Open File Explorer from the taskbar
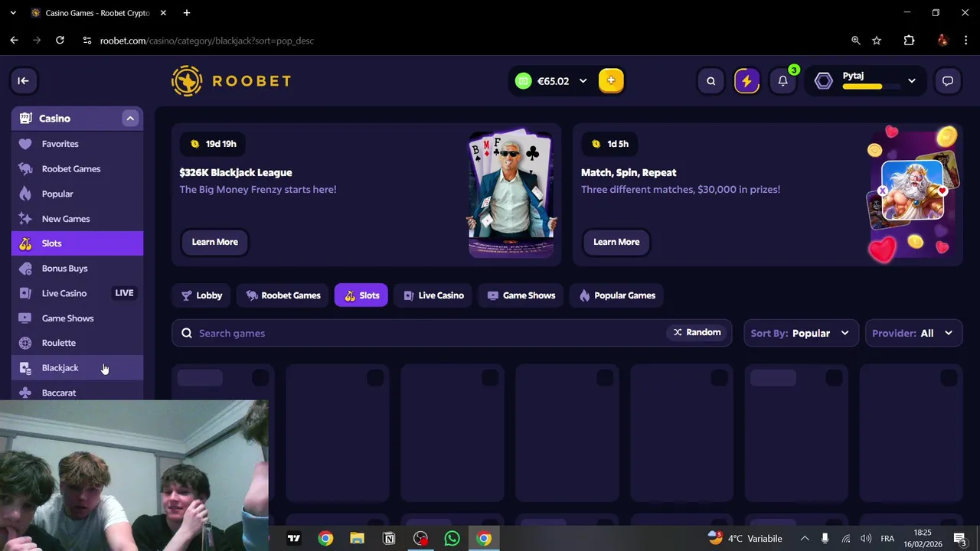 coord(357,538)
